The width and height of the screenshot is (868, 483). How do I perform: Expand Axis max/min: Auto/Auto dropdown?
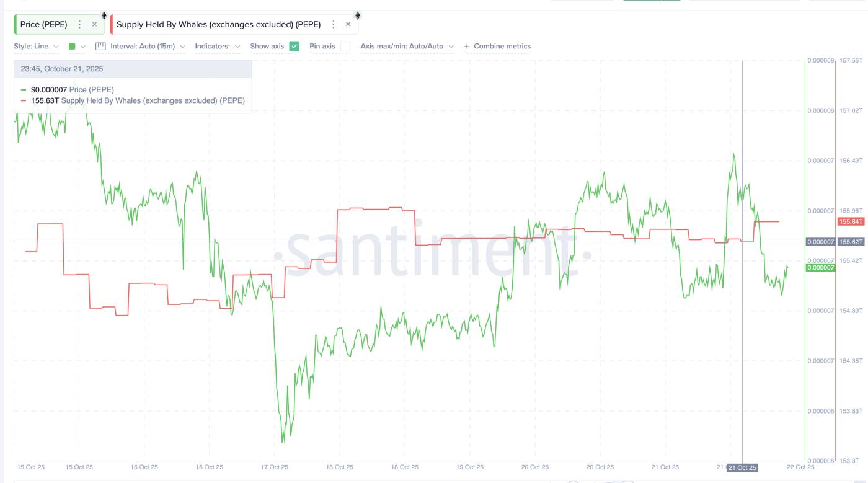(407, 46)
